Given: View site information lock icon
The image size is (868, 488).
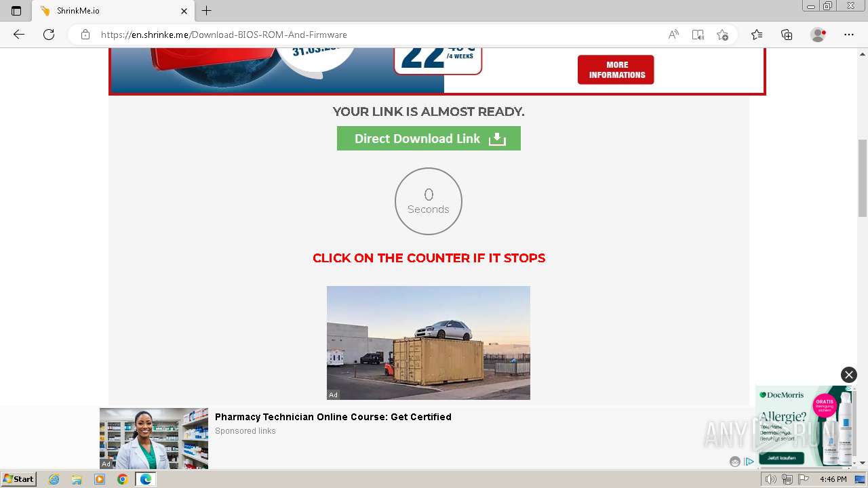Looking at the screenshot, I should click(x=85, y=35).
